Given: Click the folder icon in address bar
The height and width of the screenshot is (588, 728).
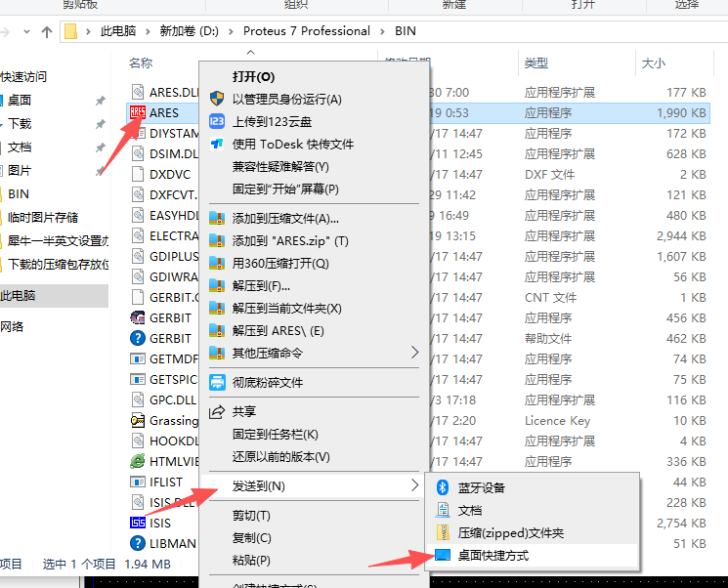Looking at the screenshot, I should [x=70, y=31].
